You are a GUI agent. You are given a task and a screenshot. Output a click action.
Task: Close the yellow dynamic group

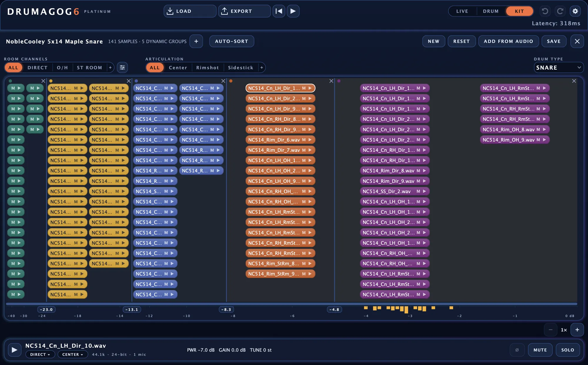[x=128, y=81]
